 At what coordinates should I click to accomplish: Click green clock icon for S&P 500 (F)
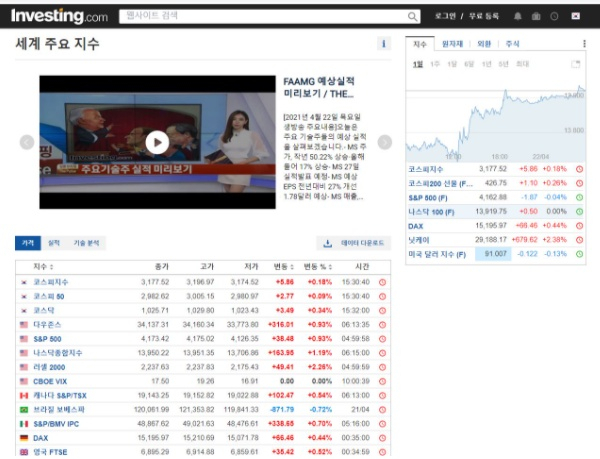point(580,197)
